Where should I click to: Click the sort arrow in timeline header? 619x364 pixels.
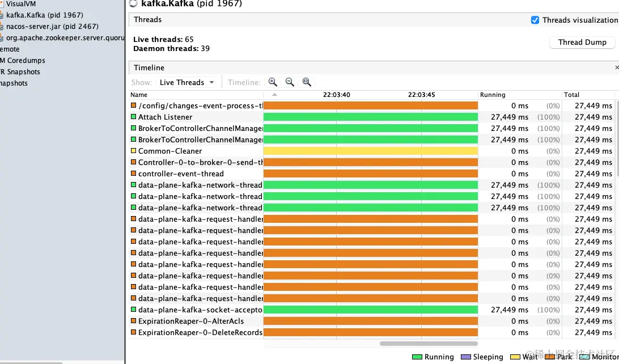274,95
